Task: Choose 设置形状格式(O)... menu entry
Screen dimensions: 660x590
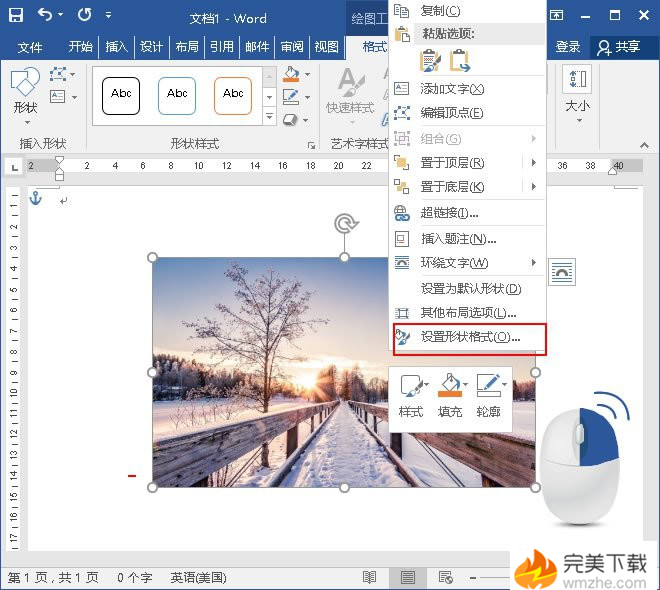Action: coord(469,337)
